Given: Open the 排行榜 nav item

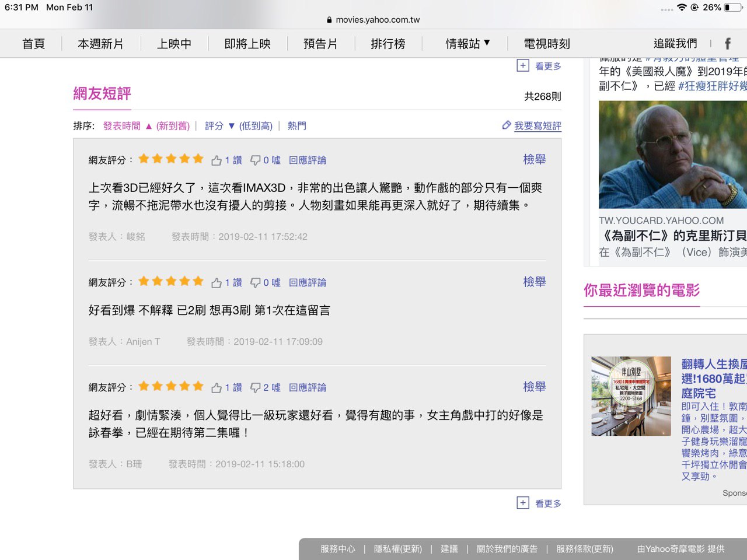Looking at the screenshot, I should point(388,44).
